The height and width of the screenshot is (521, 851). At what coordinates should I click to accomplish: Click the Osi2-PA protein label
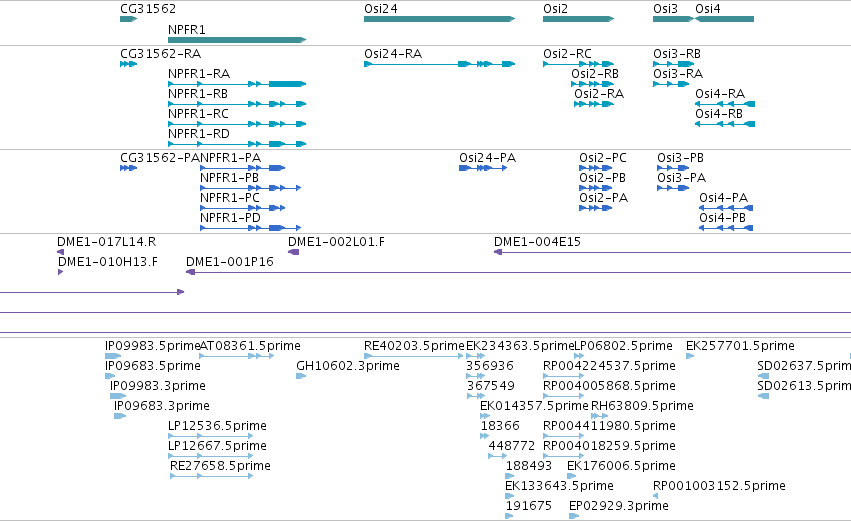coord(604,198)
